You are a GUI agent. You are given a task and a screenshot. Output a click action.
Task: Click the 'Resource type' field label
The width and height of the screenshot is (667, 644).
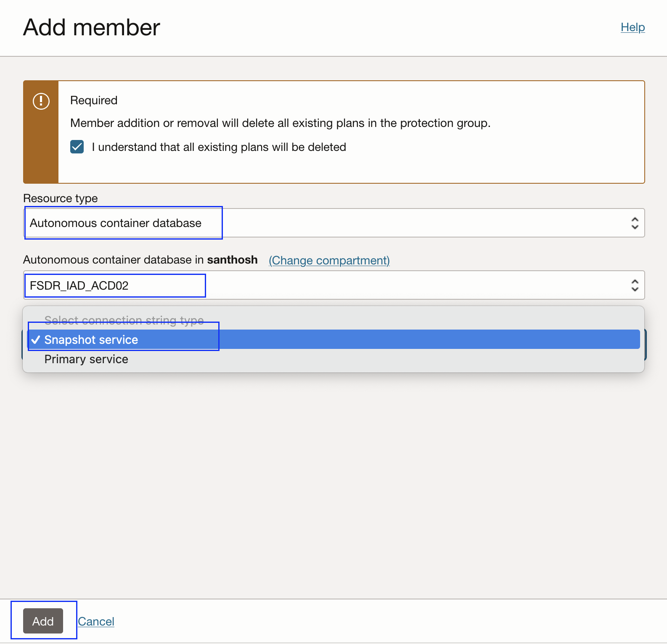tap(61, 198)
